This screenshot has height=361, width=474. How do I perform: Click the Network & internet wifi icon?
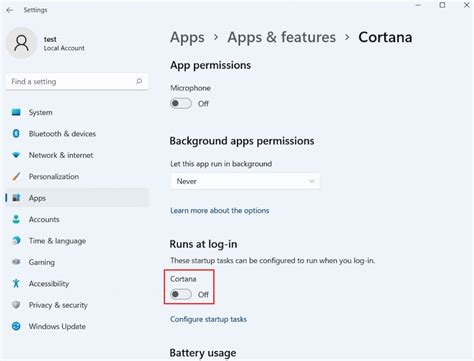point(16,155)
